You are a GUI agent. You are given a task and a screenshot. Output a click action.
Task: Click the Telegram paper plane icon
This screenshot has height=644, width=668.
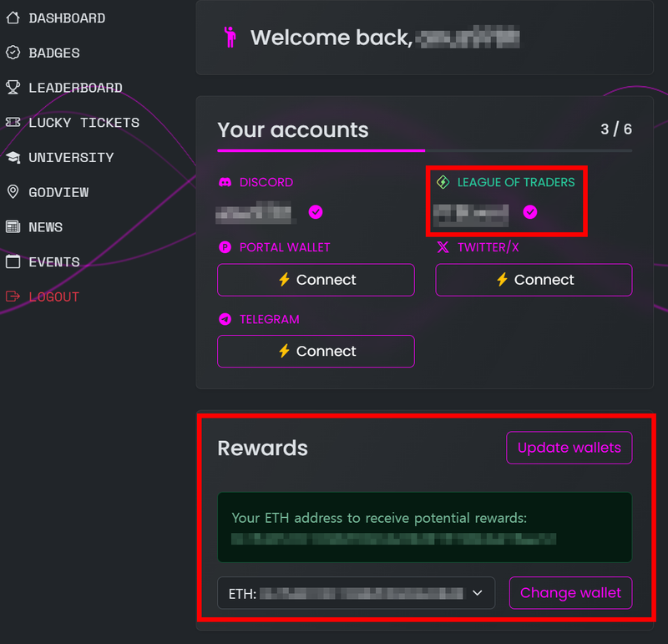(225, 319)
